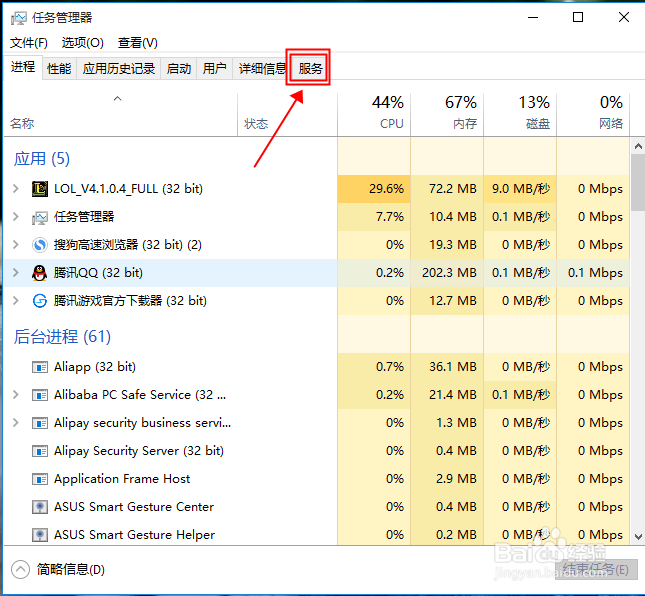Switch to the 应用历史记录 tab
The width and height of the screenshot is (645, 596).
(x=119, y=69)
